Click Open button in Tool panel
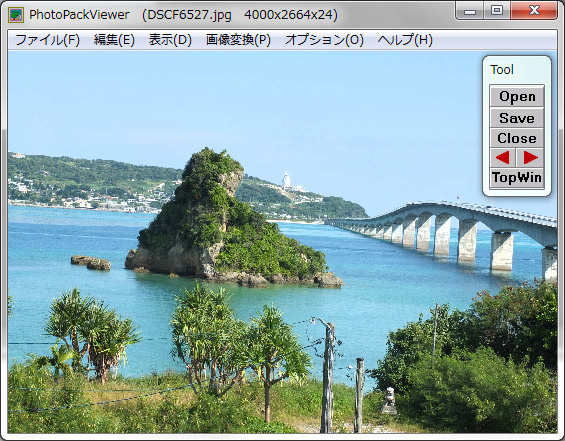This screenshot has height=441, width=565. 517,96
